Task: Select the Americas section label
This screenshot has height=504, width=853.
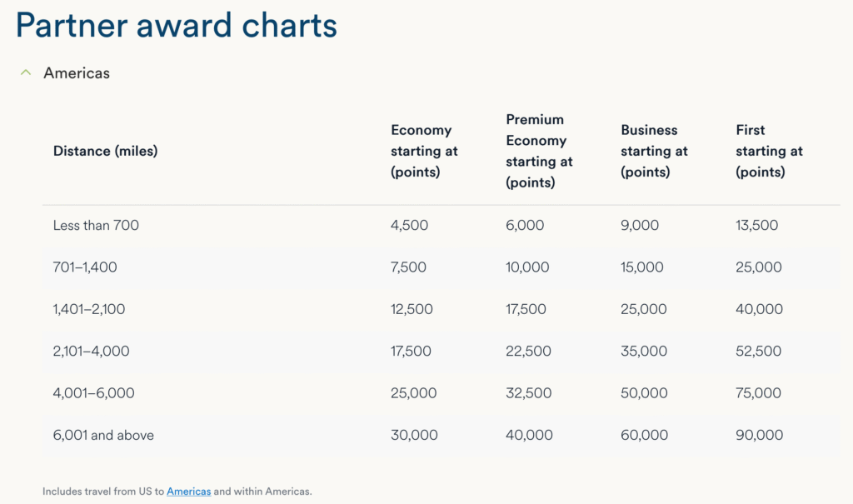Action: pos(76,73)
